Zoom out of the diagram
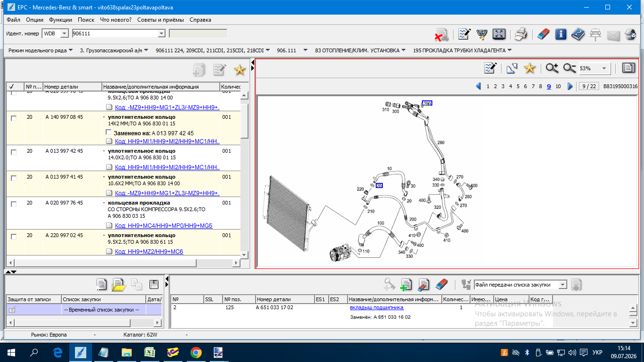 pyautogui.click(x=570, y=68)
